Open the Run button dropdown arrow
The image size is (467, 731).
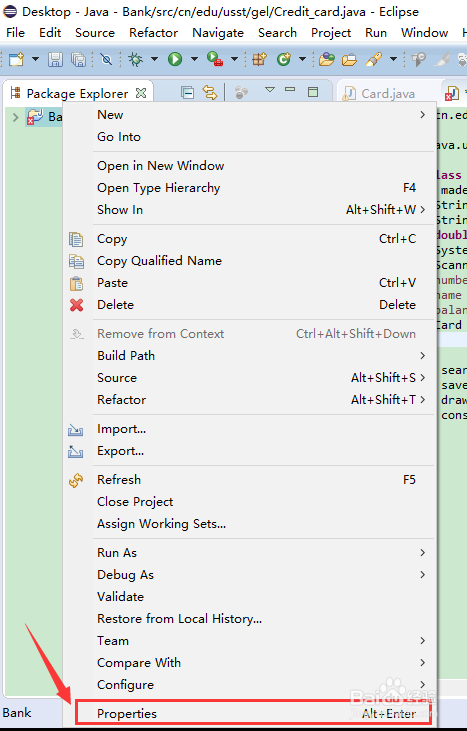coord(194,59)
